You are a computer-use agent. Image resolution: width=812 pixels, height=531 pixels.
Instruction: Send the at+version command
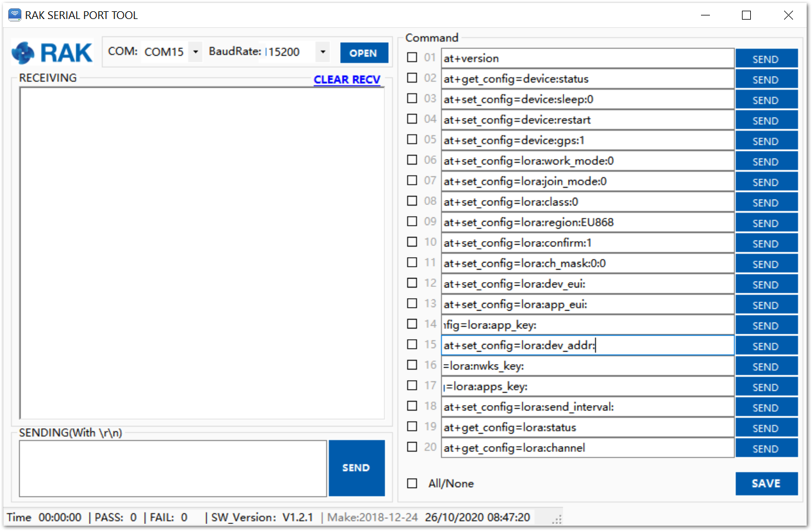tap(766, 59)
